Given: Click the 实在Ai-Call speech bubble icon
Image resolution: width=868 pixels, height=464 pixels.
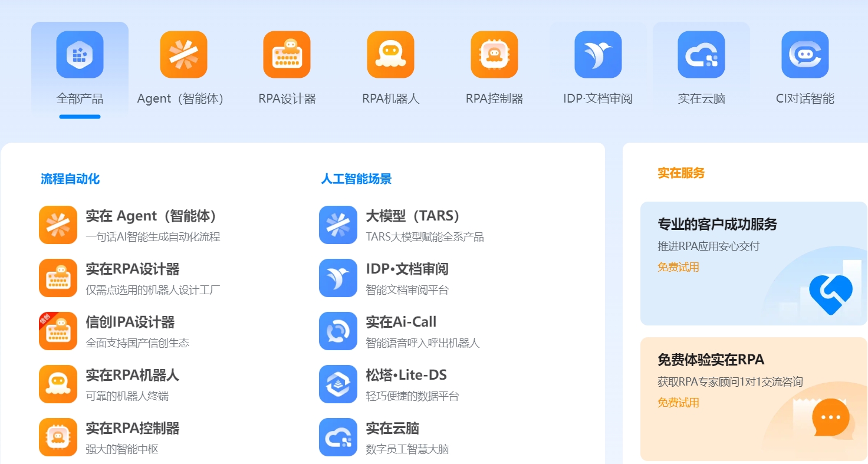Looking at the screenshot, I should click(337, 331).
